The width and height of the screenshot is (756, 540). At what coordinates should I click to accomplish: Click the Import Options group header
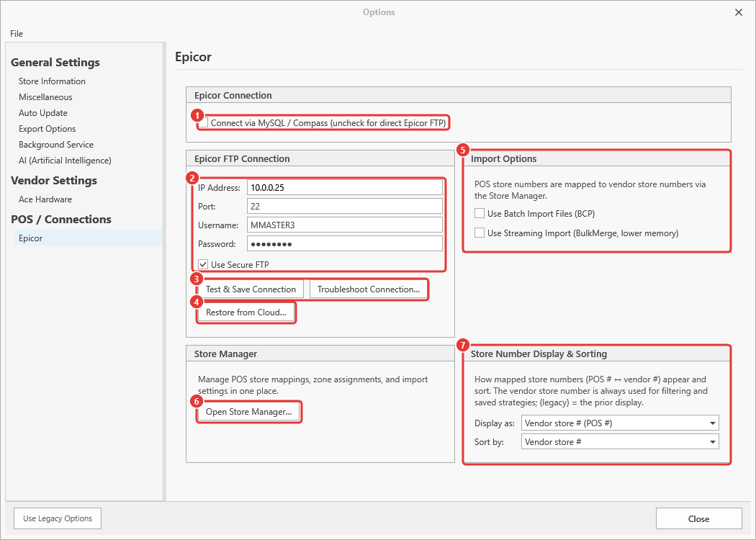point(503,158)
